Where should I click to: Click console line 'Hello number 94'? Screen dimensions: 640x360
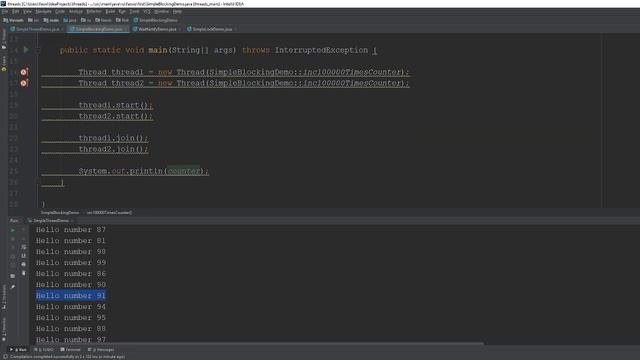[71, 307]
